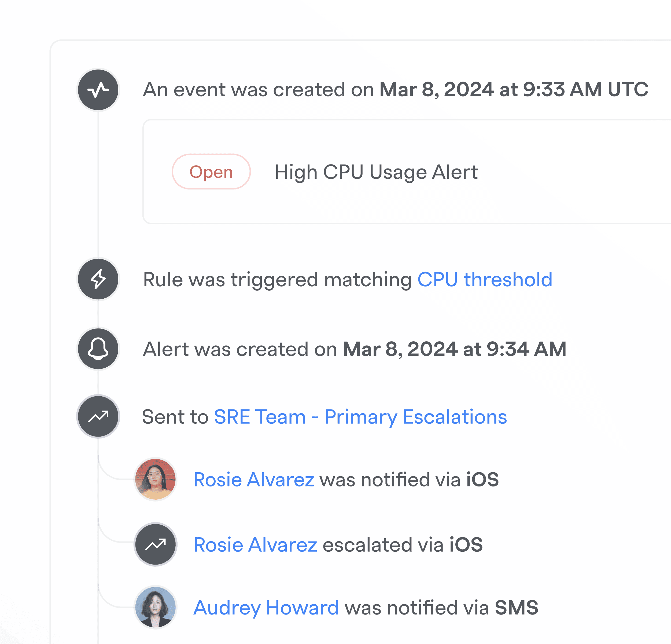Click Audrey Howard's avatar photo

pyautogui.click(x=156, y=607)
